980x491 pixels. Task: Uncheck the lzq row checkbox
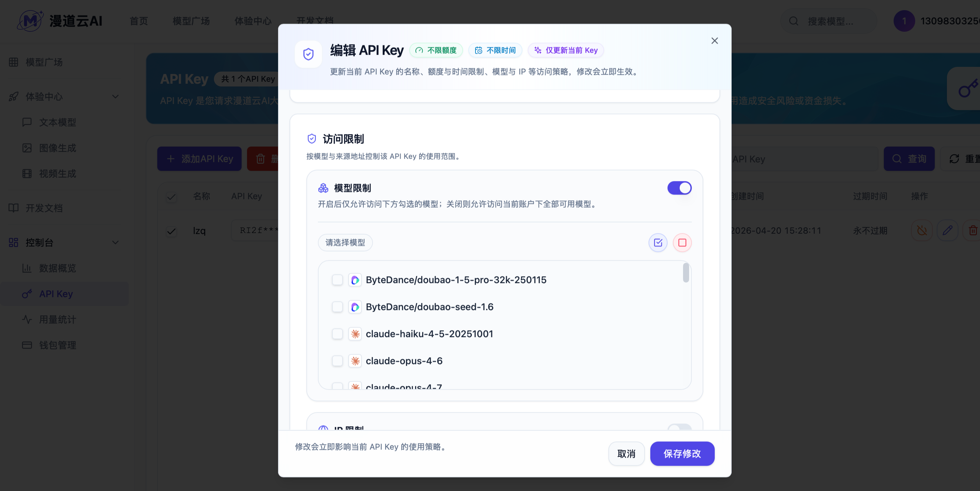[171, 231]
